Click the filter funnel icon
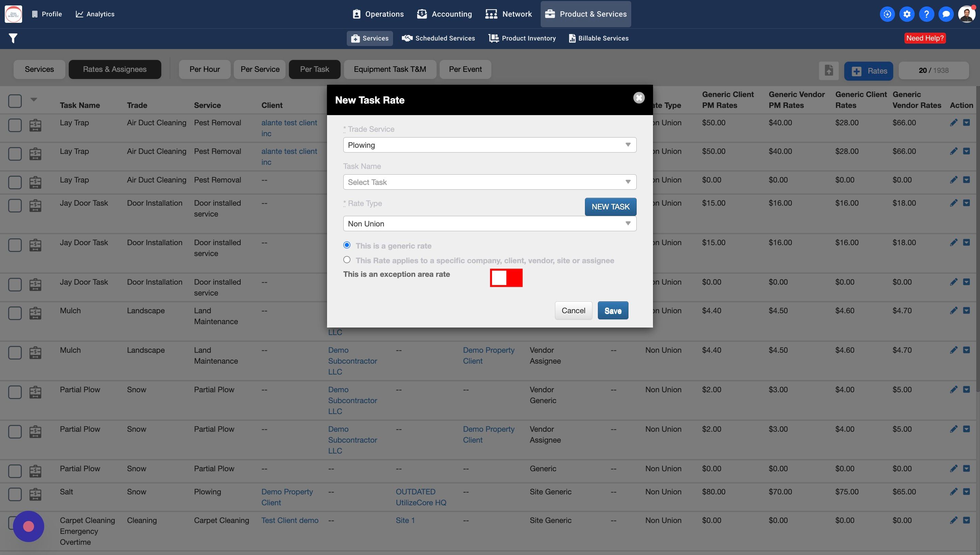980x555 pixels. [13, 38]
